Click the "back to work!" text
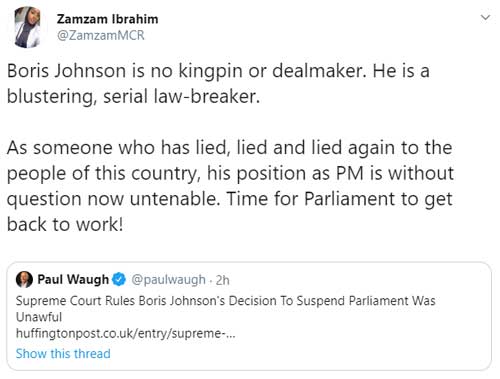 (x=65, y=224)
